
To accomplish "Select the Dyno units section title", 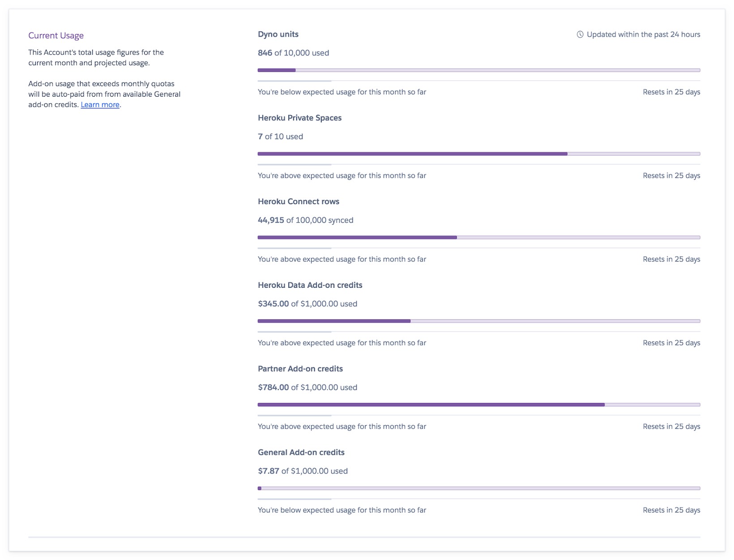I will pyautogui.click(x=278, y=34).
